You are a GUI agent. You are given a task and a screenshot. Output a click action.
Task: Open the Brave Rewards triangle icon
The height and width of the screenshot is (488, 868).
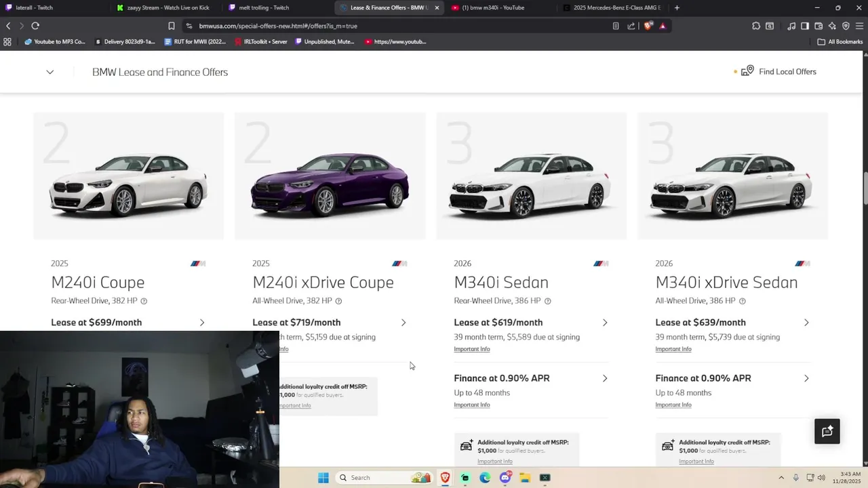[663, 26]
